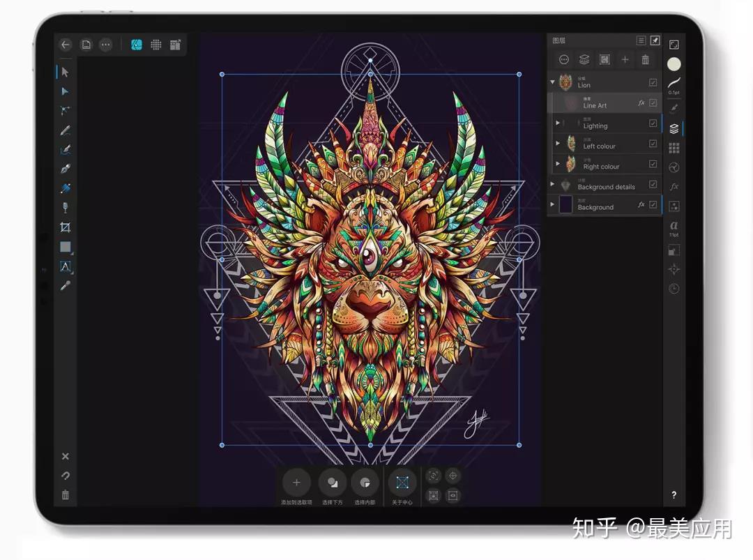
Task: Open the help question mark
Action: coord(674,495)
